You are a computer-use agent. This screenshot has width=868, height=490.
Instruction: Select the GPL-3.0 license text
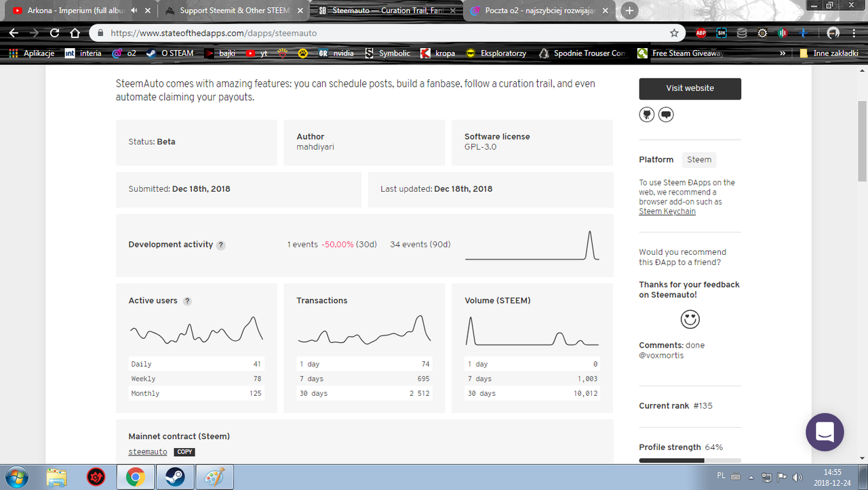coord(481,146)
